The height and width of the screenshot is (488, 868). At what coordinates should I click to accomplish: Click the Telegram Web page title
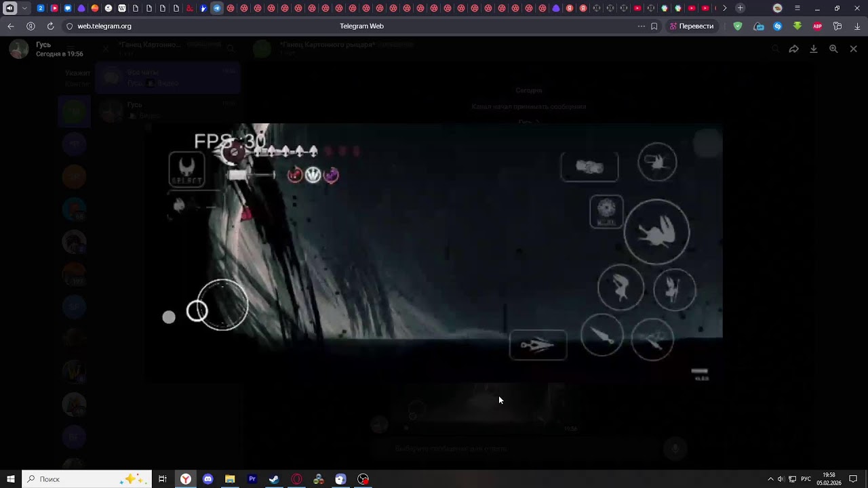click(361, 26)
